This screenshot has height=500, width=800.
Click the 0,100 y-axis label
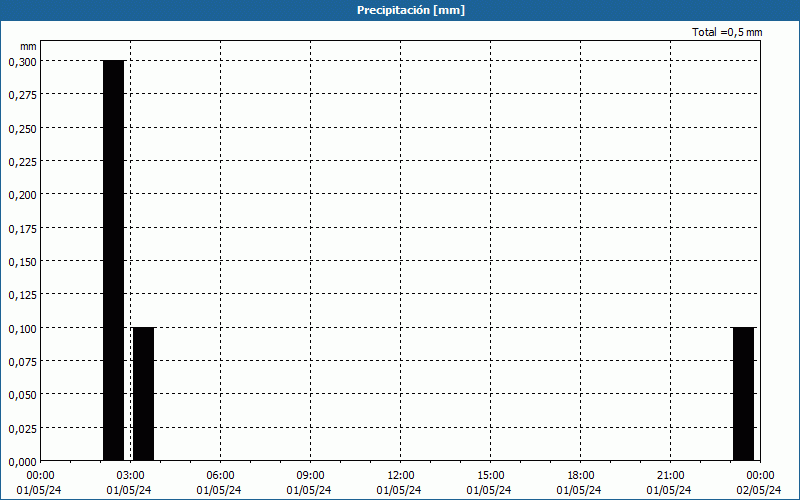coord(22,329)
